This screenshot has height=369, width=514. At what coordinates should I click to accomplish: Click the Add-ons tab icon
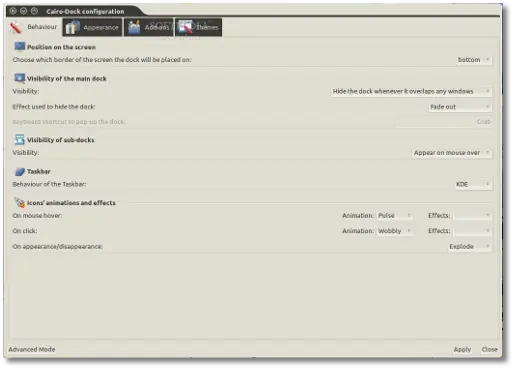(x=134, y=27)
